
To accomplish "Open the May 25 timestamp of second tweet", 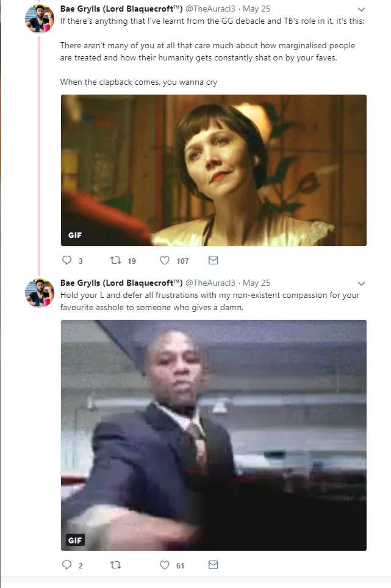I will [257, 283].
